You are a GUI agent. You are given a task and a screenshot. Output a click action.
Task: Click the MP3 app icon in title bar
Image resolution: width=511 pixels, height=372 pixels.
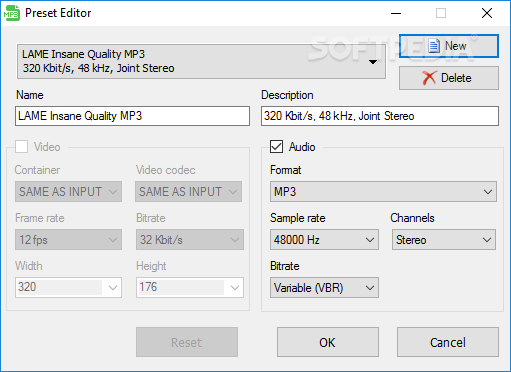click(12, 13)
